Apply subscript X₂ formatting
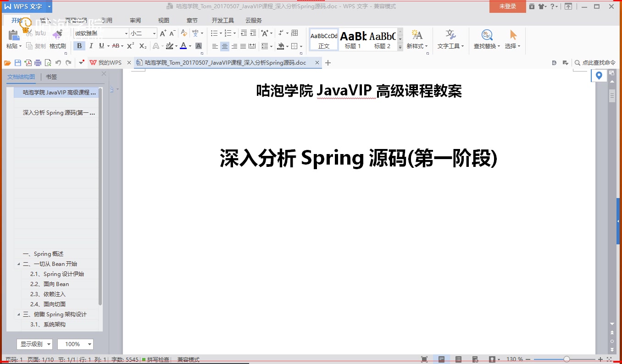 tap(143, 46)
